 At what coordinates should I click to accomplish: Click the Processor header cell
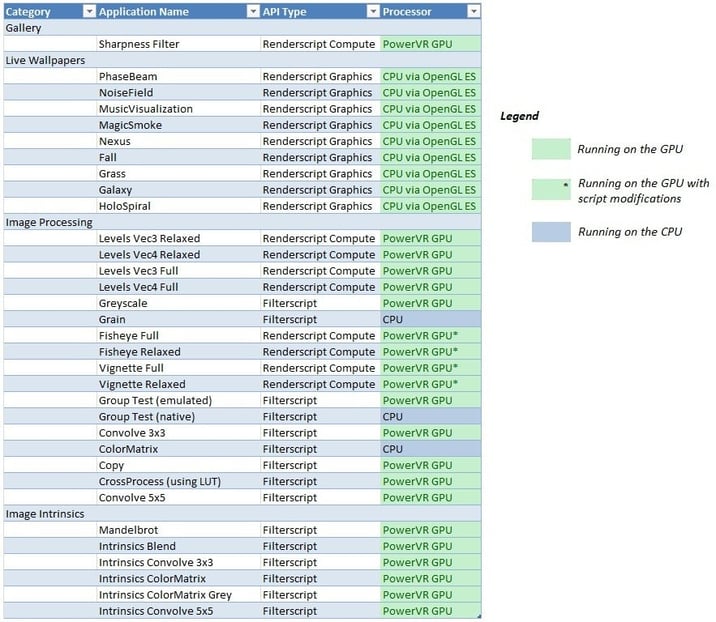pyautogui.click(x=431, y=11)
